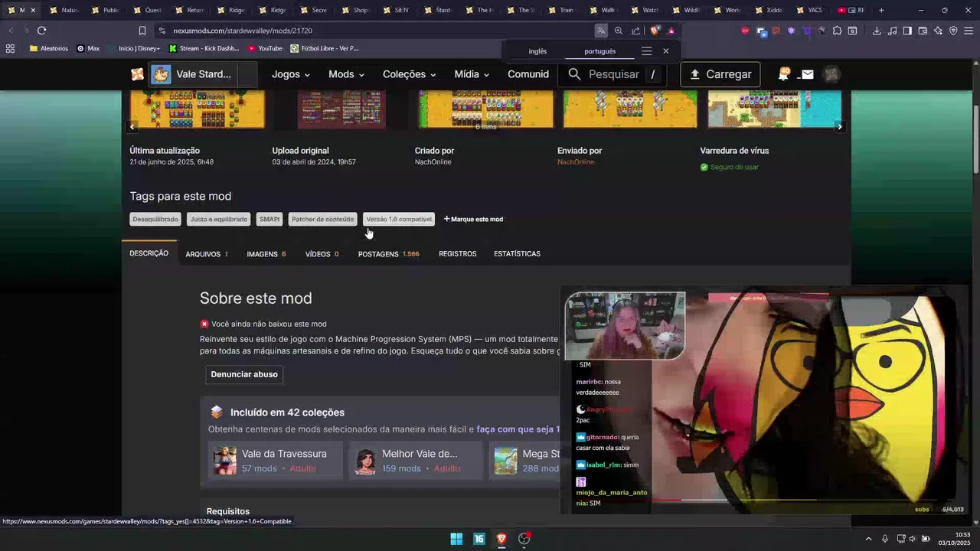This screenshot has width=980, height=551.
Task: Click the right arrow of the image gallery
Action: coord(840,127)
